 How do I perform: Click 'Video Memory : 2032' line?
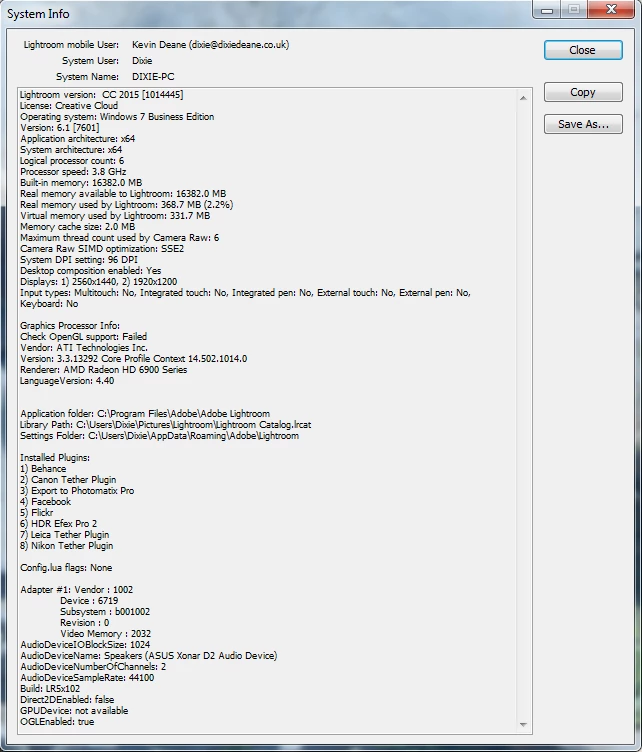(105, 634)
